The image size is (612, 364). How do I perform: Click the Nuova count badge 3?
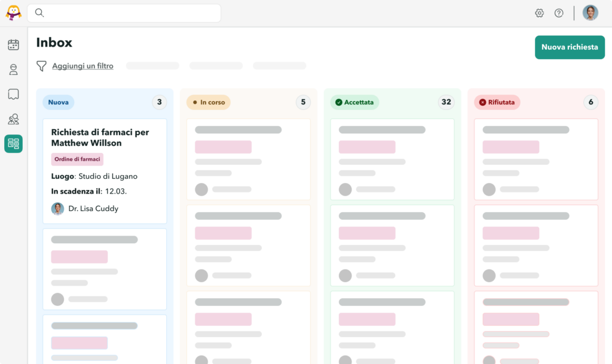click(x=159, y=102)
